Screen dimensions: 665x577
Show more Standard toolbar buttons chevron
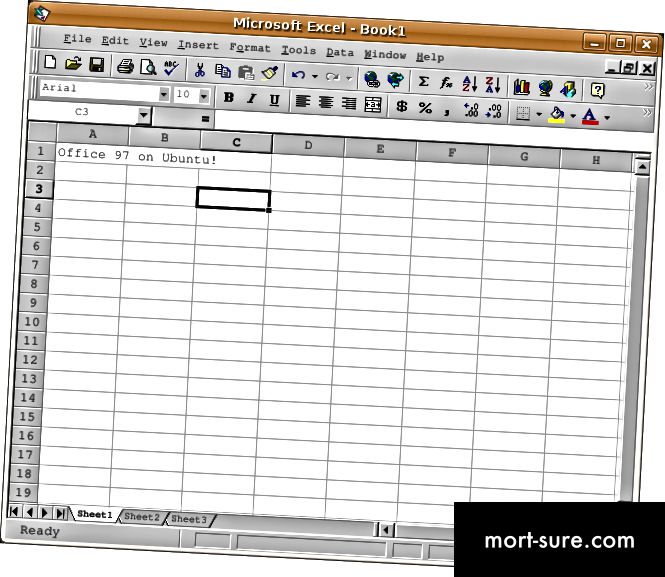pyautogui.click(x=648, y=87)
